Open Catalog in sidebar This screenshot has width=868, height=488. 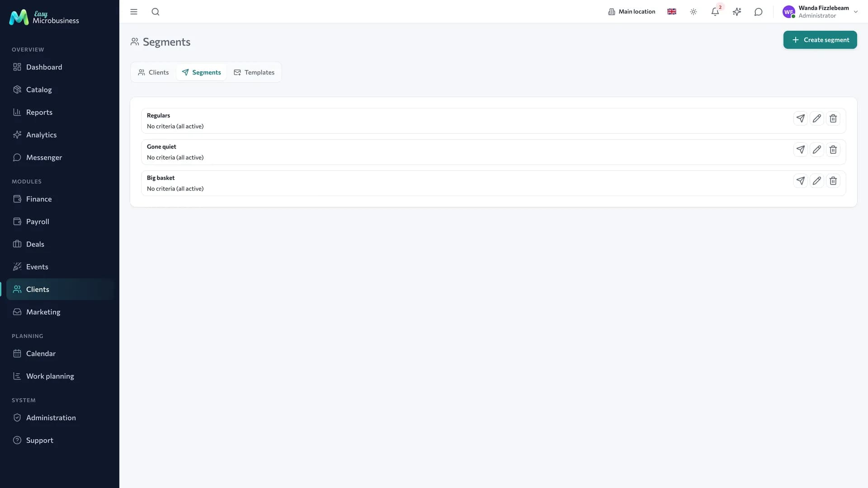60,89
